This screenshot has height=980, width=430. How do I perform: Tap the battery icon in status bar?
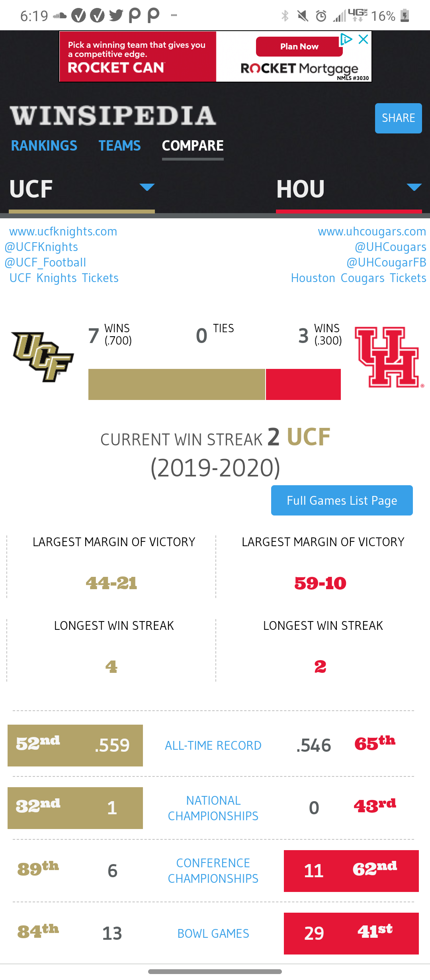coord(405,16)
